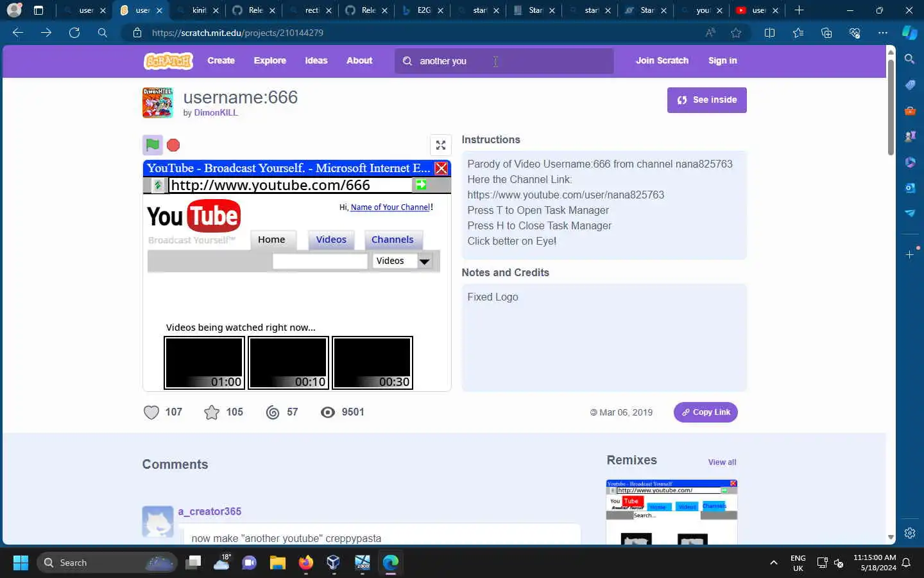Open See inside project editor
Image resolution: width=924 pixels, height=578 pixels.
point(706,100)
